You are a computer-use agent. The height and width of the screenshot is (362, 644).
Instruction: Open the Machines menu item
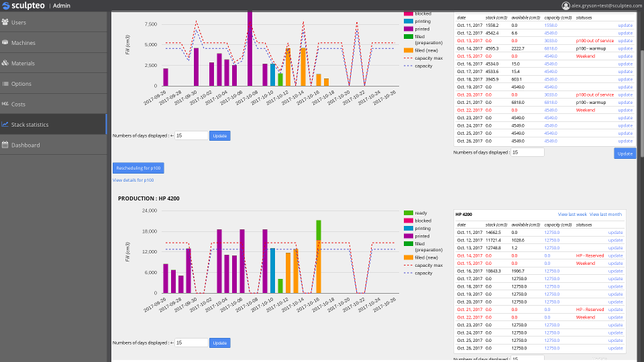click(54, 43)
